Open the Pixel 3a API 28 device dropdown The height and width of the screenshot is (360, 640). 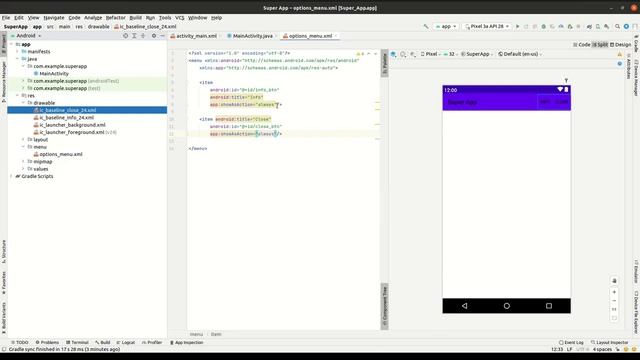(x=487, y=27)
